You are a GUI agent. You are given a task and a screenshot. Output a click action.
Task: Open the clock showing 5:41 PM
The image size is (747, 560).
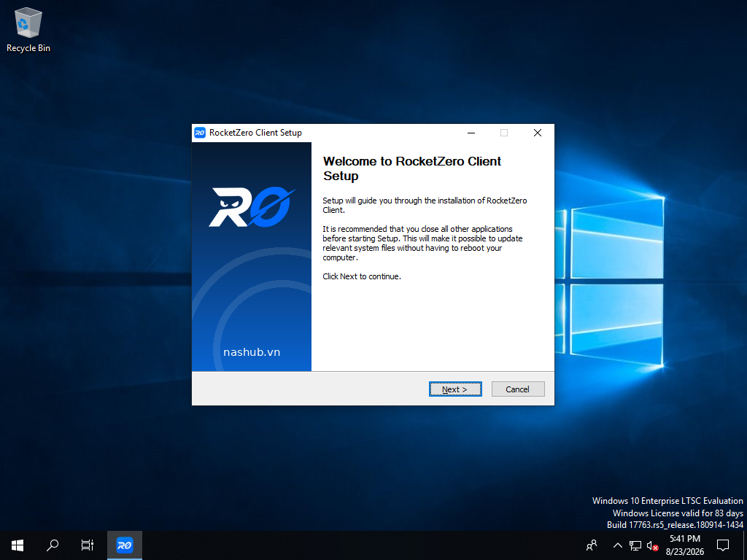coord(685,545)
